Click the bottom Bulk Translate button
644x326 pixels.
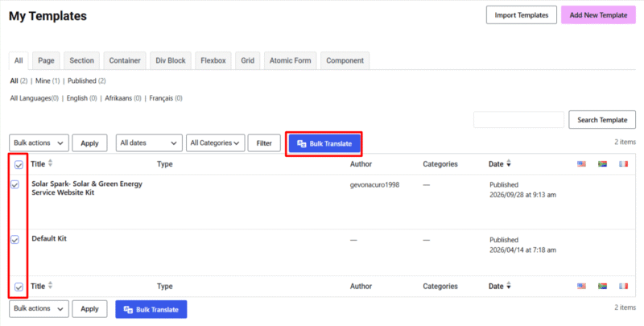151,310
